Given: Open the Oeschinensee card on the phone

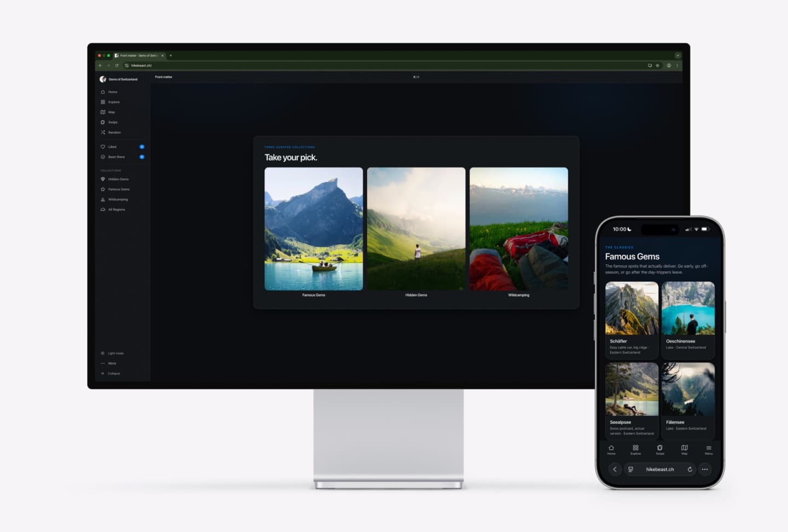Looking at the screenshot, I should (x=688, y=320).
